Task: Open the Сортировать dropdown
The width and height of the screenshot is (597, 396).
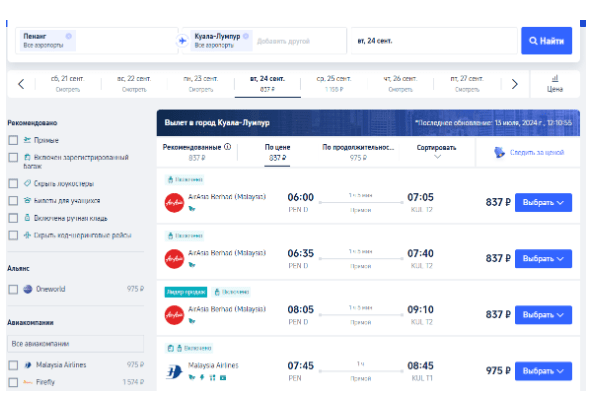Action: point(436,152)
